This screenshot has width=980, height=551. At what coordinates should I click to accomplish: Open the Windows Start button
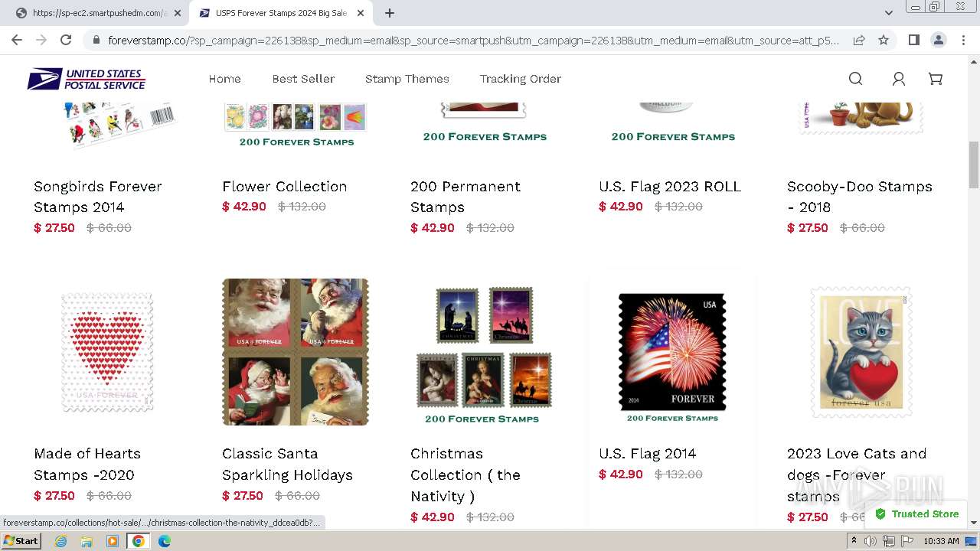click(x=21, y=540)
